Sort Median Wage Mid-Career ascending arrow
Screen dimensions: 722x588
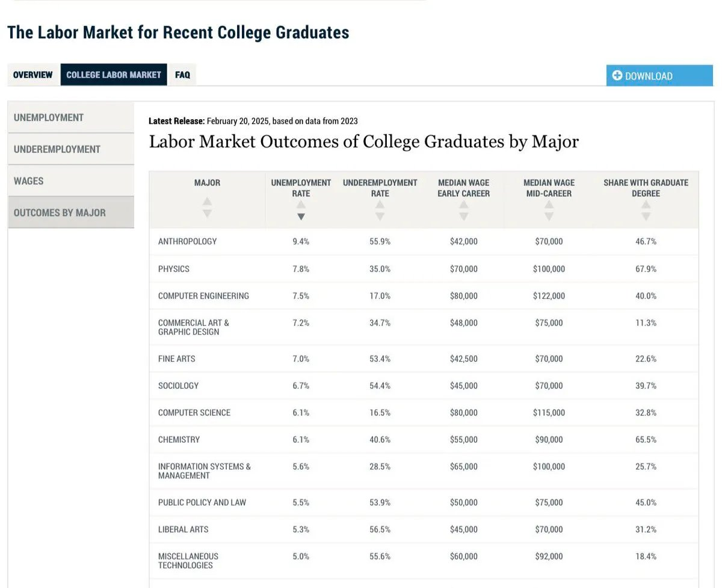pyautogui.click(x=549, y=205)
